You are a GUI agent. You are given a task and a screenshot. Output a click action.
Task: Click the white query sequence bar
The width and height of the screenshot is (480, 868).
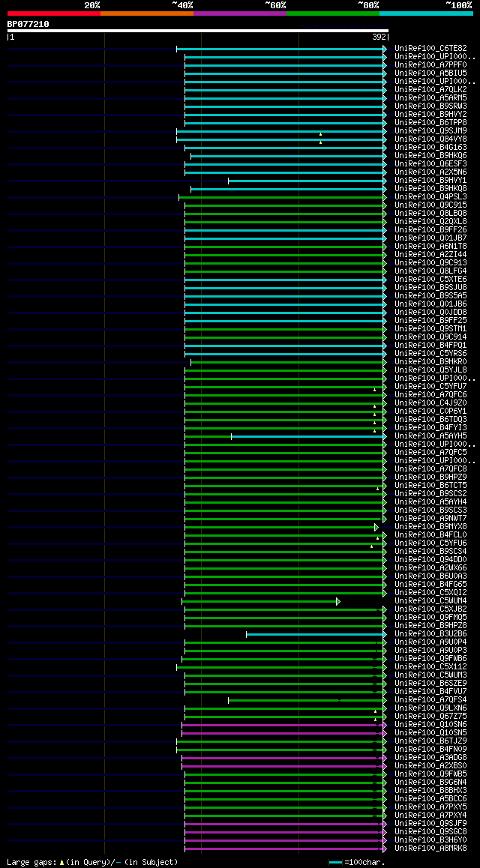(x=198, y=31)
